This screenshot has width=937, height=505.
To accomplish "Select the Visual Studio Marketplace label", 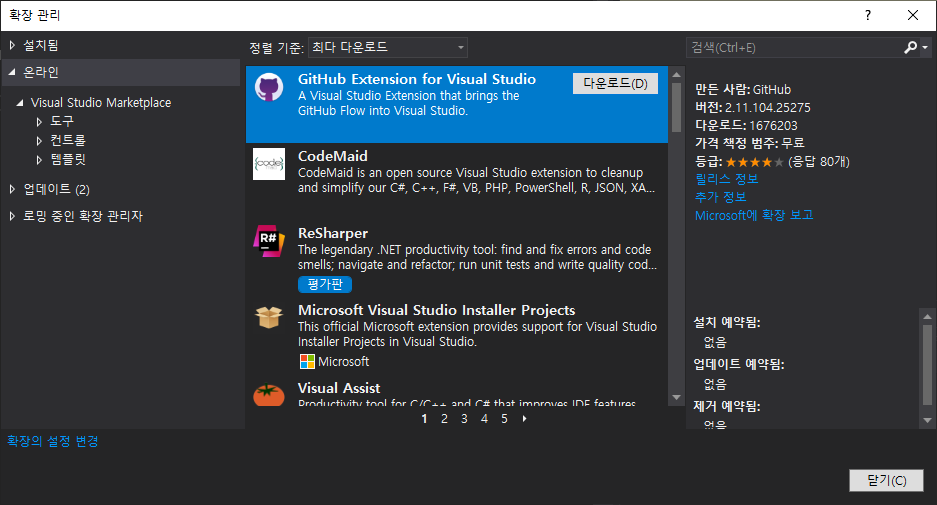I will pos(101,103).
